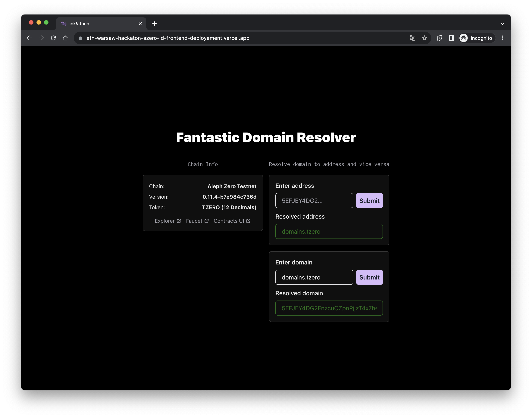Open the Incognito profile button

click(x=477, y=38)
